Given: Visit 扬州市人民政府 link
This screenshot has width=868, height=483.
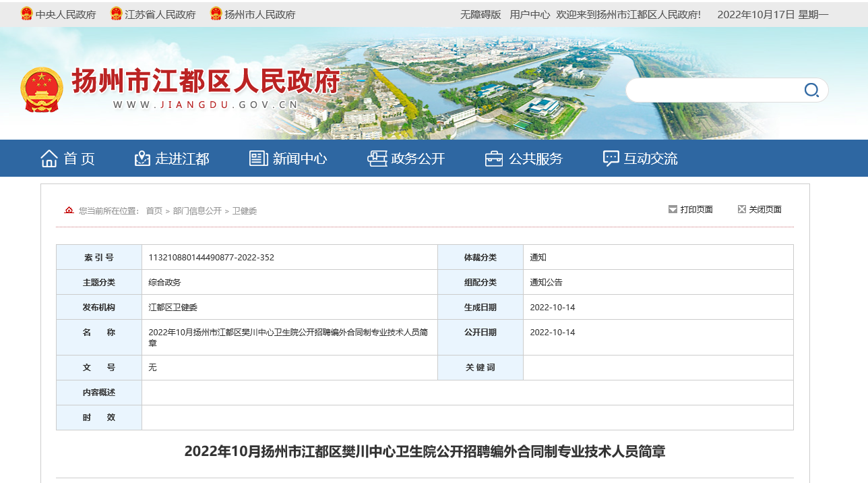Looking at the screenshot, I should (259, 14).
